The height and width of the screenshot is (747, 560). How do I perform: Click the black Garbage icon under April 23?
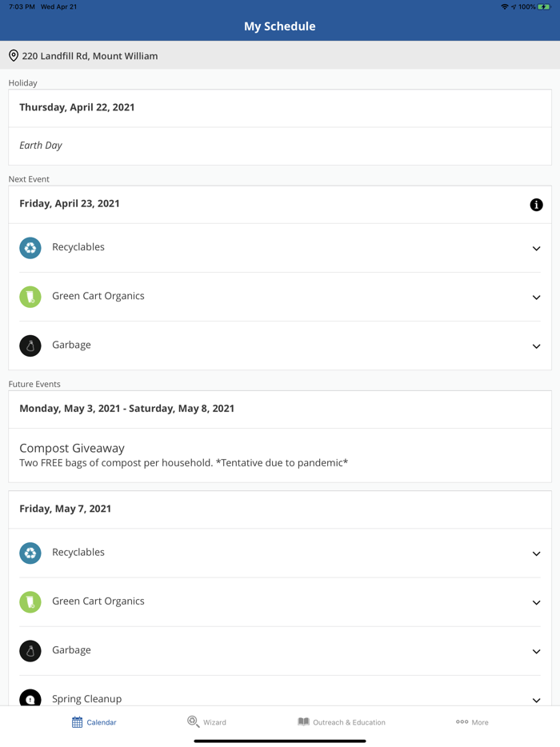click(x=30, y=346)
